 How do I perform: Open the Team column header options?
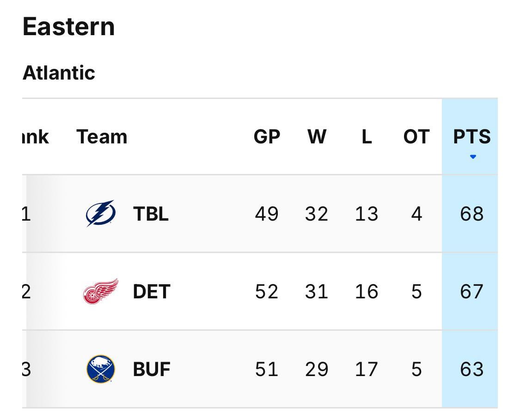click(102, 136)
